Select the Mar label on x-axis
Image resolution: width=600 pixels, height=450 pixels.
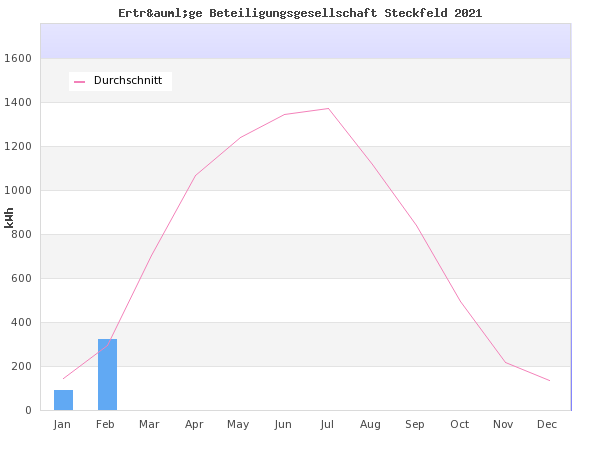(149, 425)
